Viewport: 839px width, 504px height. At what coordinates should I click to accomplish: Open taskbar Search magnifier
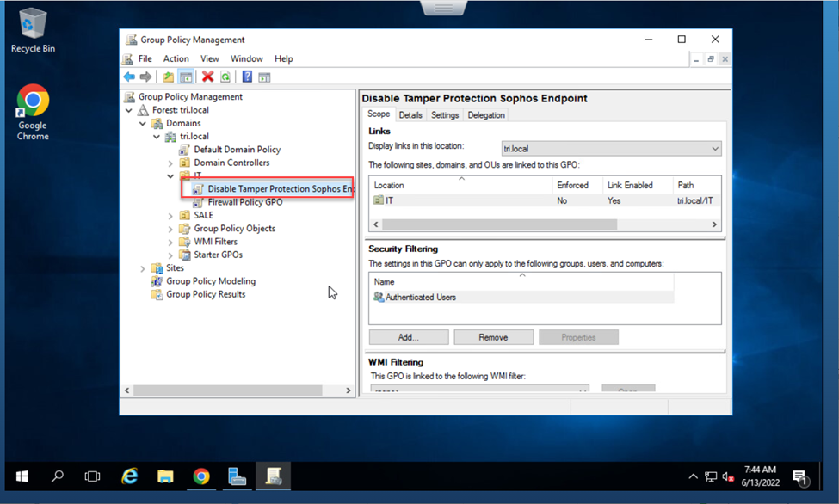pyautogui.click(x=58, y=476)
